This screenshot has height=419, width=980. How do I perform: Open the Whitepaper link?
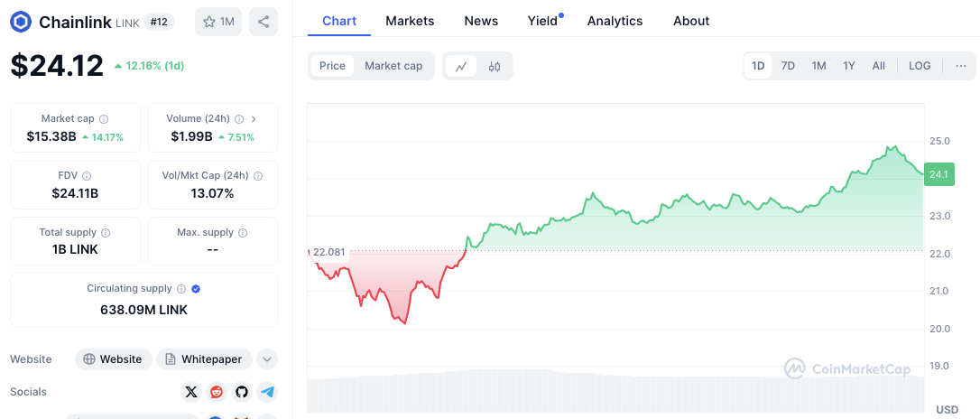(x=204, y=359)
